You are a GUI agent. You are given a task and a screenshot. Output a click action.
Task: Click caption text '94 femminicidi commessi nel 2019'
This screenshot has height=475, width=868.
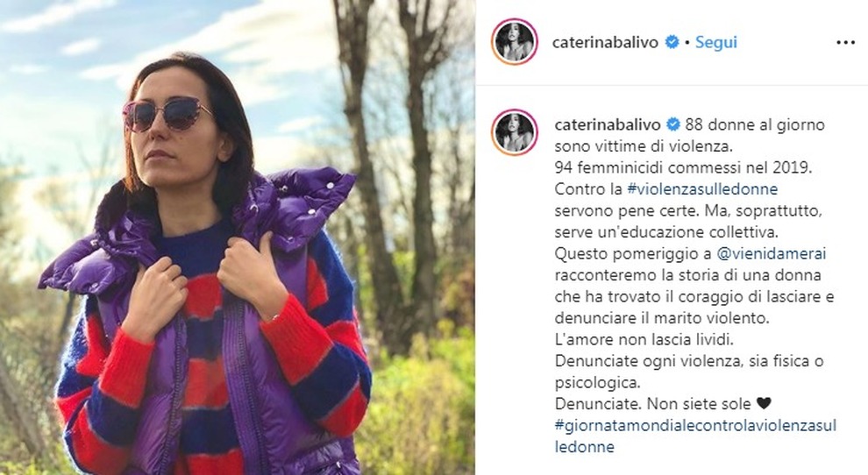683,167
